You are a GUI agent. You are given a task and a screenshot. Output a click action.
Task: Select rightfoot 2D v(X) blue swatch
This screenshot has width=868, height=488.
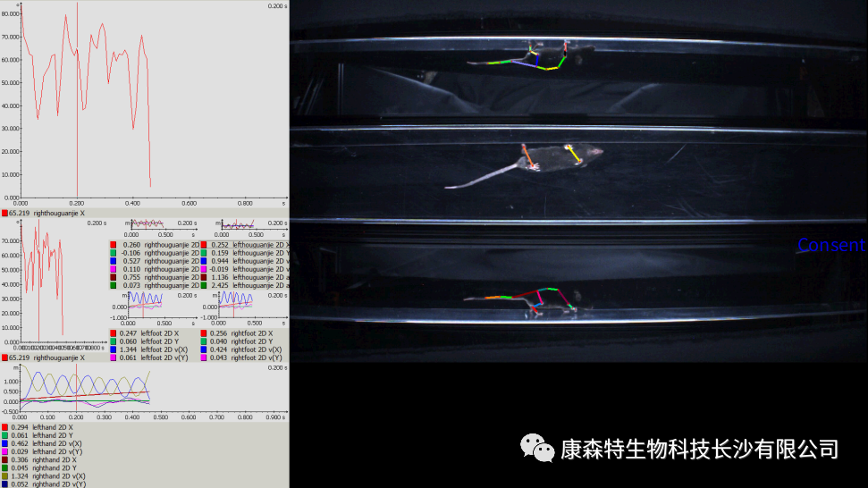point(202,349)
